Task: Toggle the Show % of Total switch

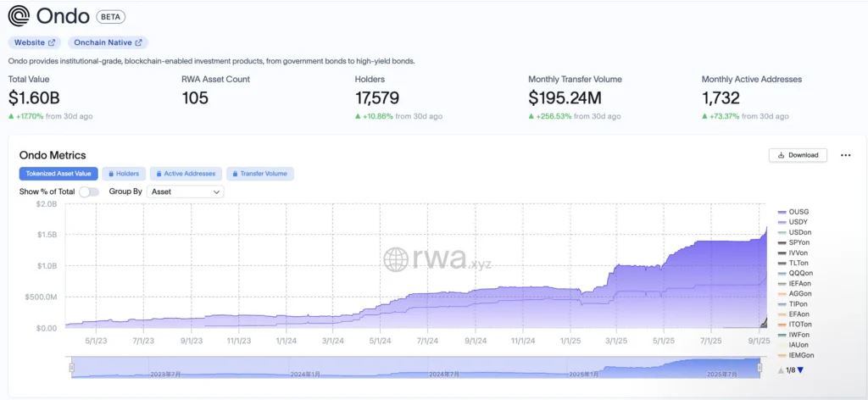Action: pyautogui.click(x=89, y=192)
